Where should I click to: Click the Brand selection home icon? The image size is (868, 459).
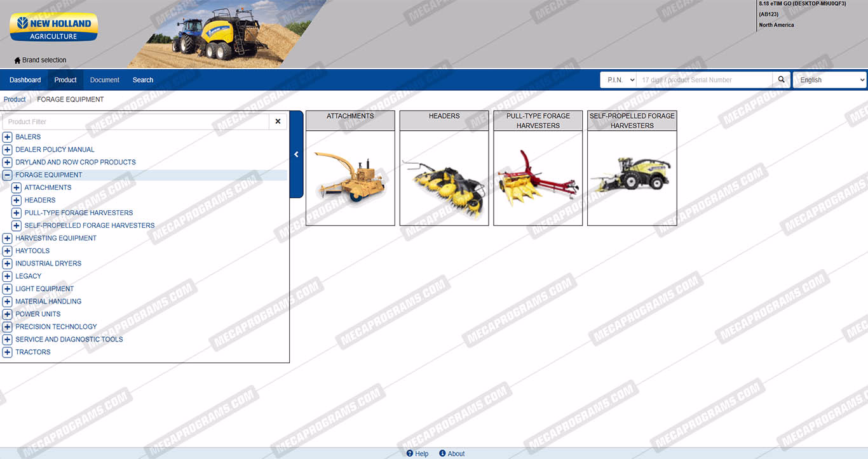point(17,60)
